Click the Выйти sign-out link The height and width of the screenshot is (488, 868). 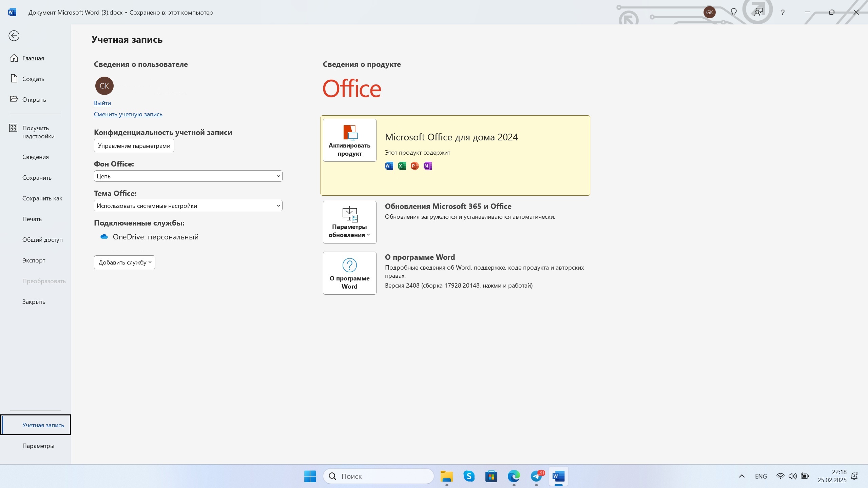click(x=102, y=103)
